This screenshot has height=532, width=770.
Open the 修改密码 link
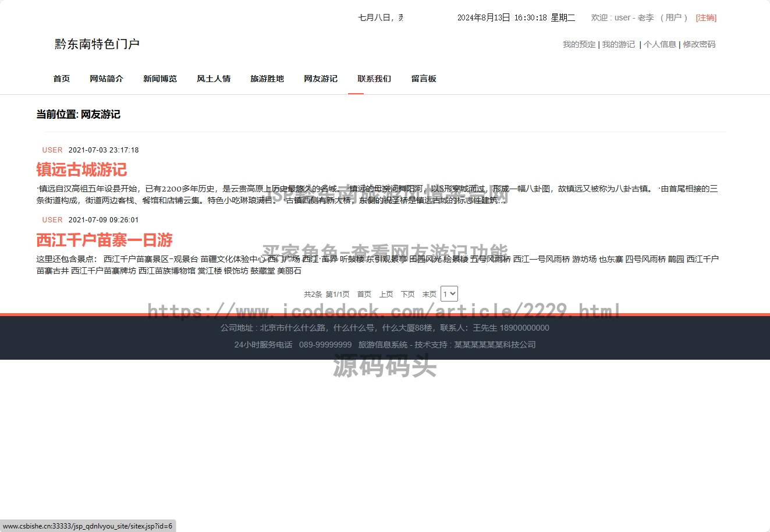tap(699, 44)
